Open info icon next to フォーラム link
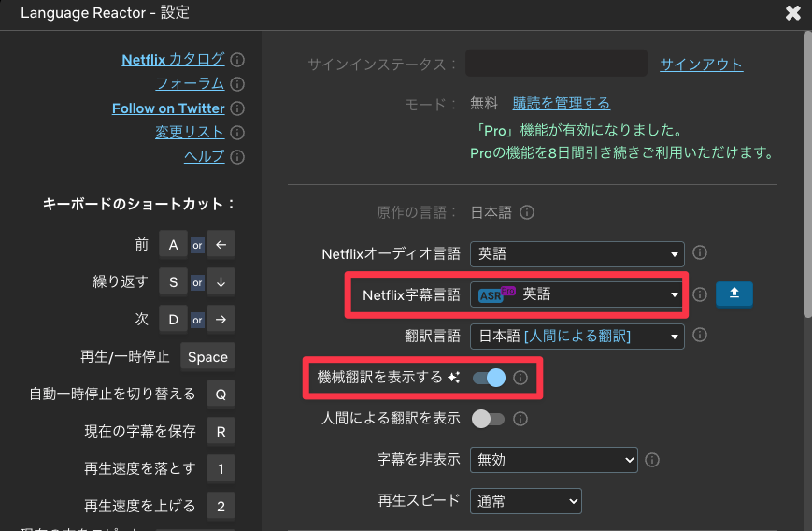812x531 pixels. coord(237,84)
